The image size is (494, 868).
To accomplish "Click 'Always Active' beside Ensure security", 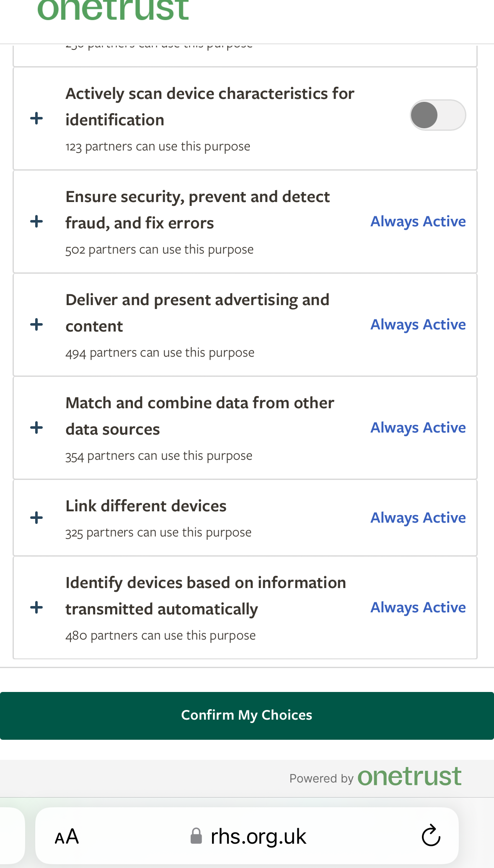I will click(x=418, y=221).
